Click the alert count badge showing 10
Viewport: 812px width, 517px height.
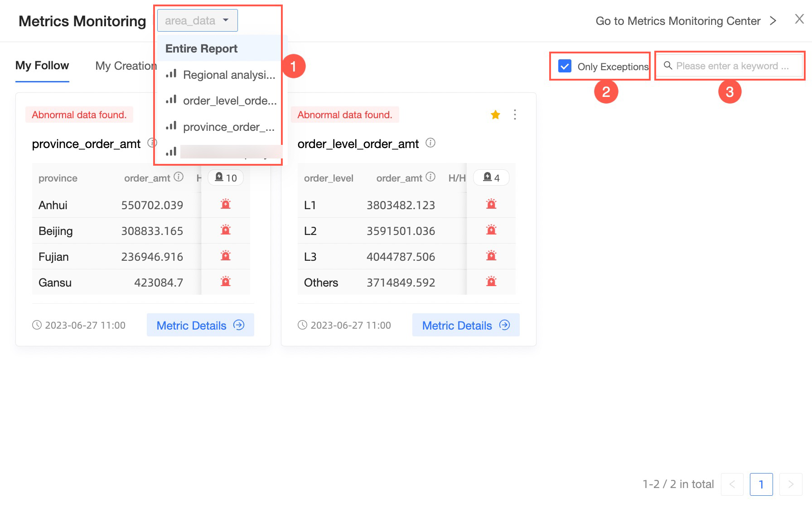[226, 177]
